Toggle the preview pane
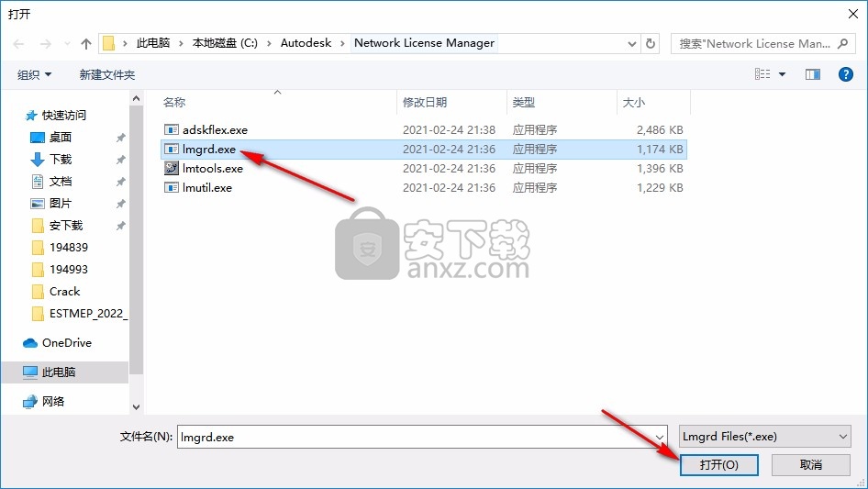Image resolution: width=868 pixels, height=489 pixels. click(813, 74)
